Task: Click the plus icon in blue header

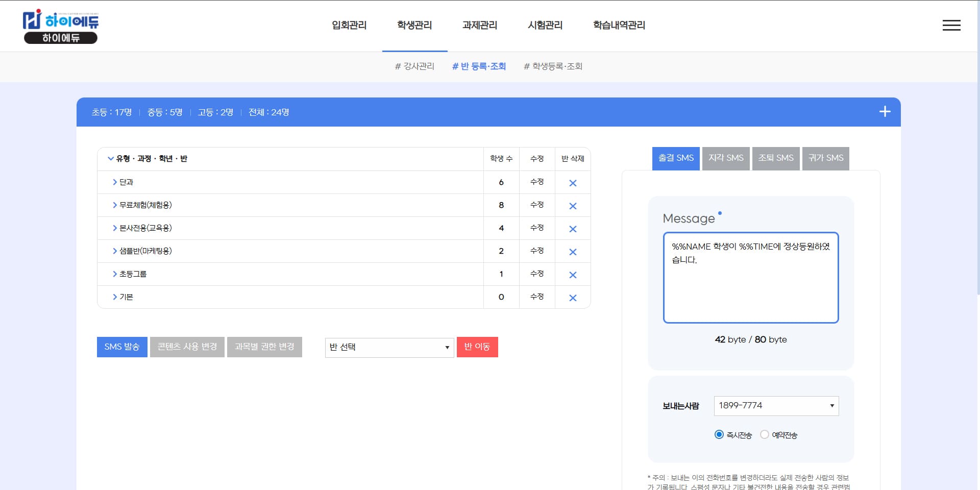Action: click(885, 112)
